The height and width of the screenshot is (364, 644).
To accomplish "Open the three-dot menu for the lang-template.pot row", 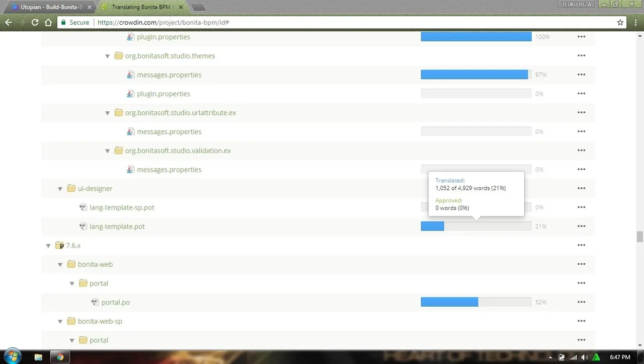I will click(581, 226).
